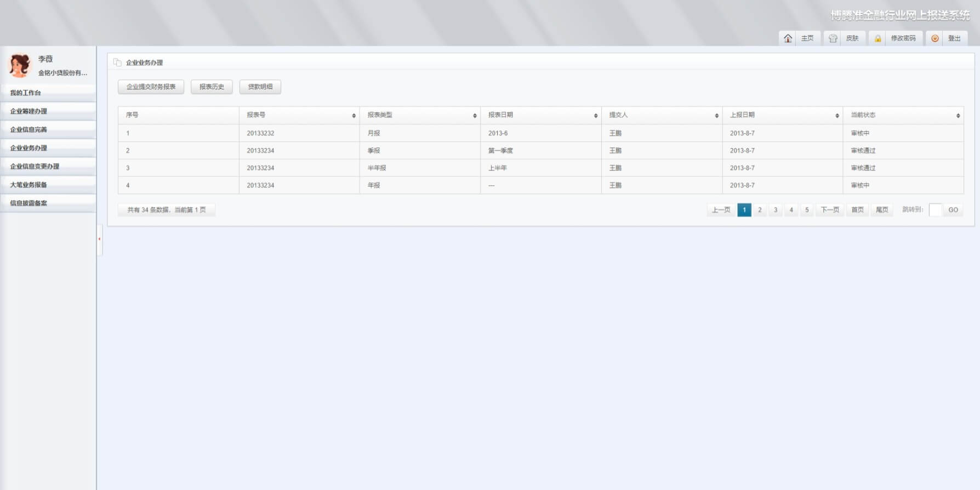Screen dimensions: 980x490
Task: Sort table by 当前状态 column arrow
Action: (958, 116)
